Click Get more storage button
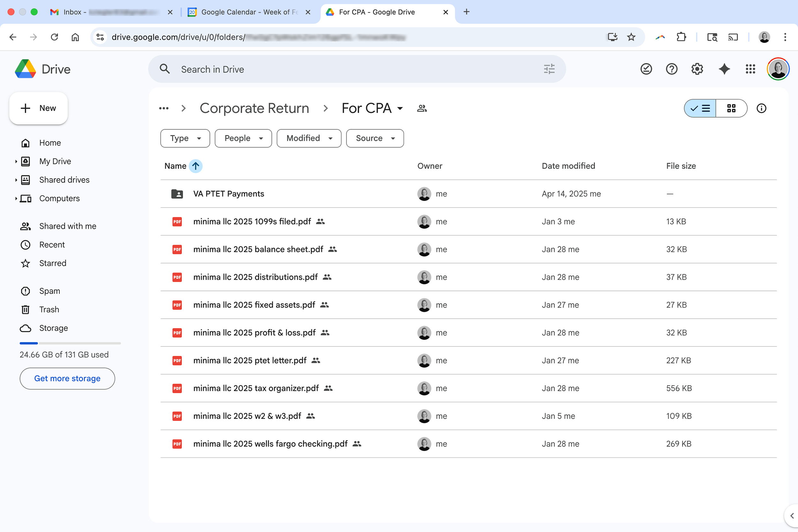The image size is (798, 532). point(67,378)
